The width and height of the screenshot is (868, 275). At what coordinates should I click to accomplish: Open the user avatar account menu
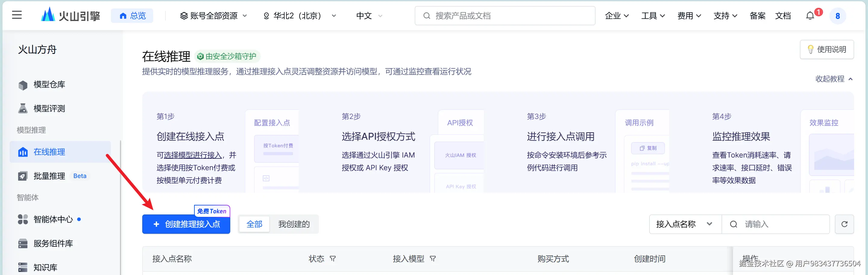pyautogui.click(x=837, y=16)
